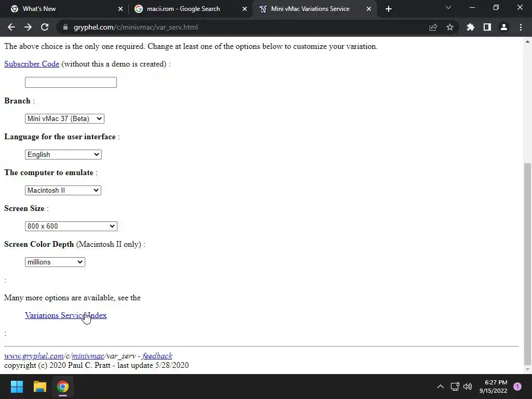Focus the Subscriber Code text field
Viewport: 532px width, 399px height.
71,82
